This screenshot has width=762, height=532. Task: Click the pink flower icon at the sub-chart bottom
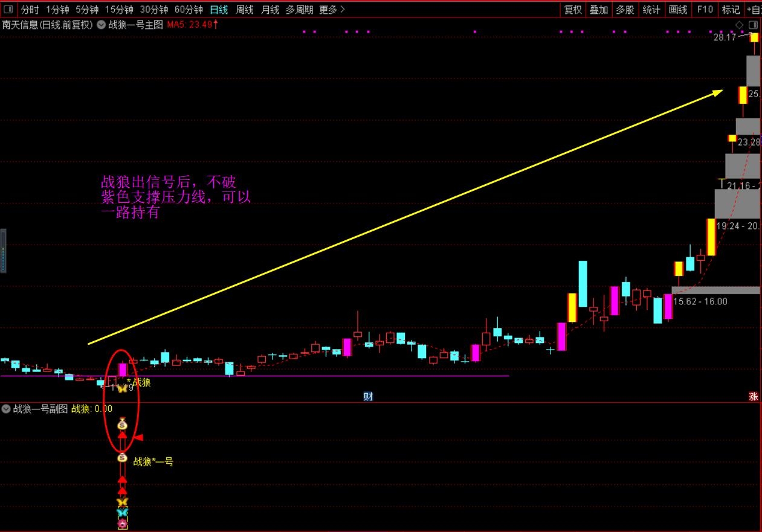click(123, 523)
